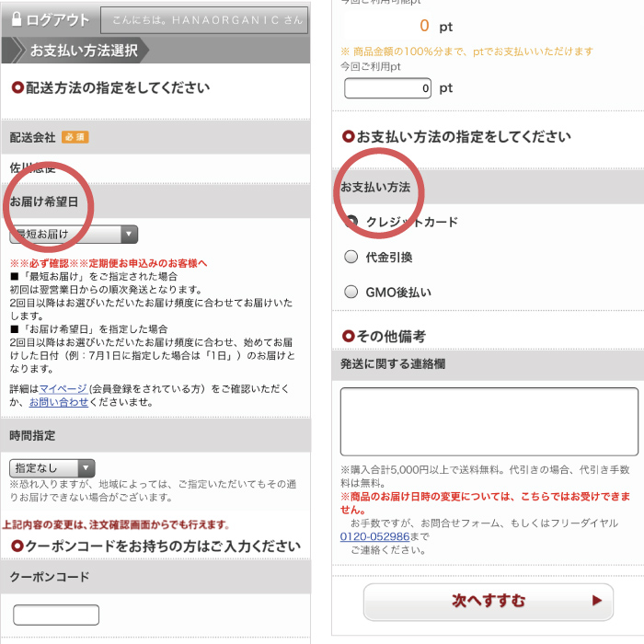
Task: Click into the クーポンコード input field
Action: pos(56,615)
